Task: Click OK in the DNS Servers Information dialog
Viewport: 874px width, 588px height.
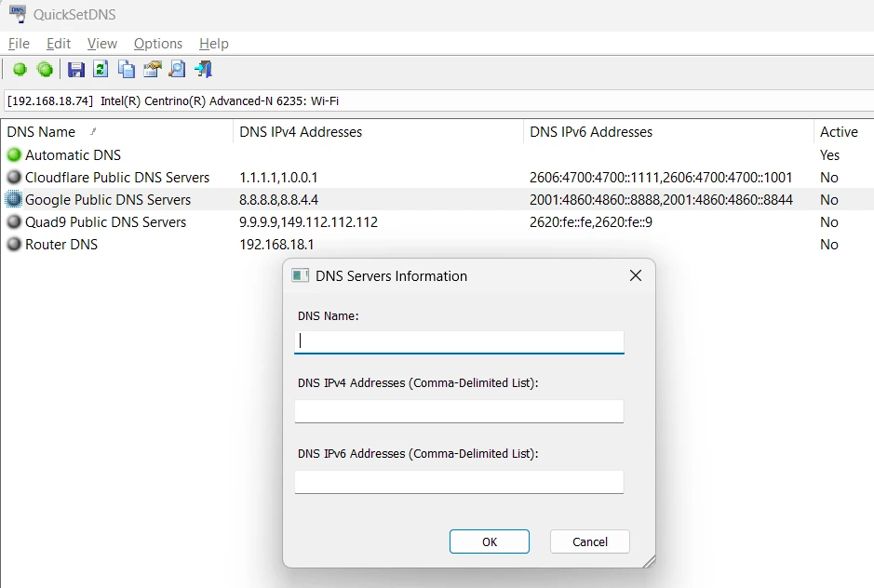Action: tap(490, 541)
